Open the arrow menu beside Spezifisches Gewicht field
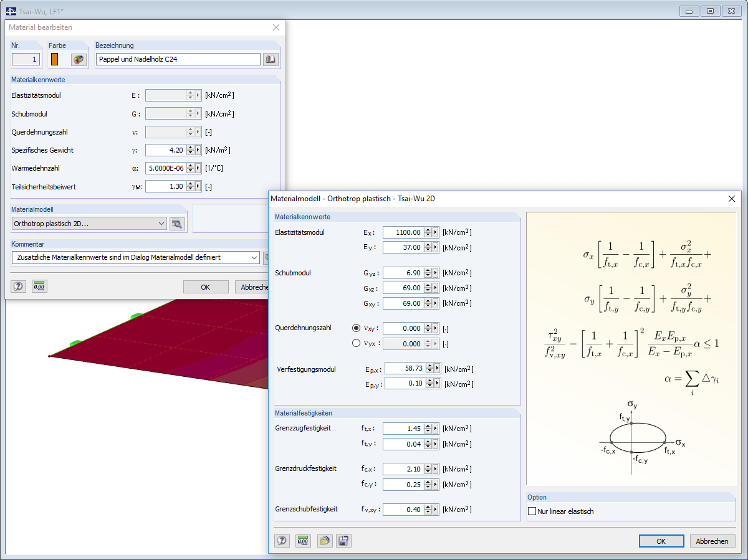 coord(198,150)
